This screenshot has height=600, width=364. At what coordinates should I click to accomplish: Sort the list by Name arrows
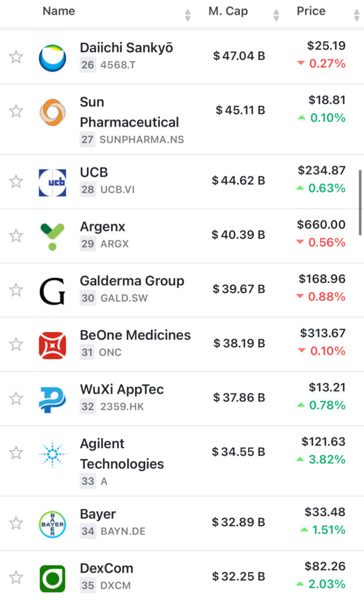pos(187,15)
